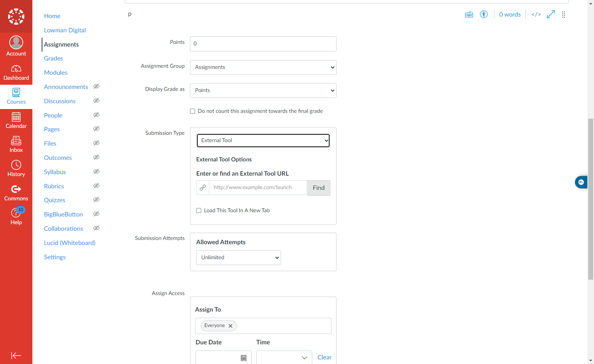Viewport: 594px width, 364px height.
Task: Check 'Do not count this assignment' box
Action: 193,111
